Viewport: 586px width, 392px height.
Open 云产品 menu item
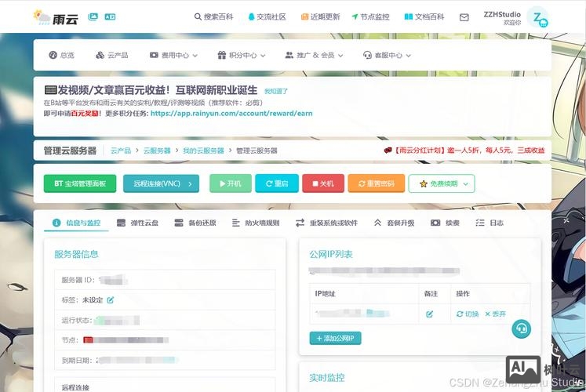point(112,55)
